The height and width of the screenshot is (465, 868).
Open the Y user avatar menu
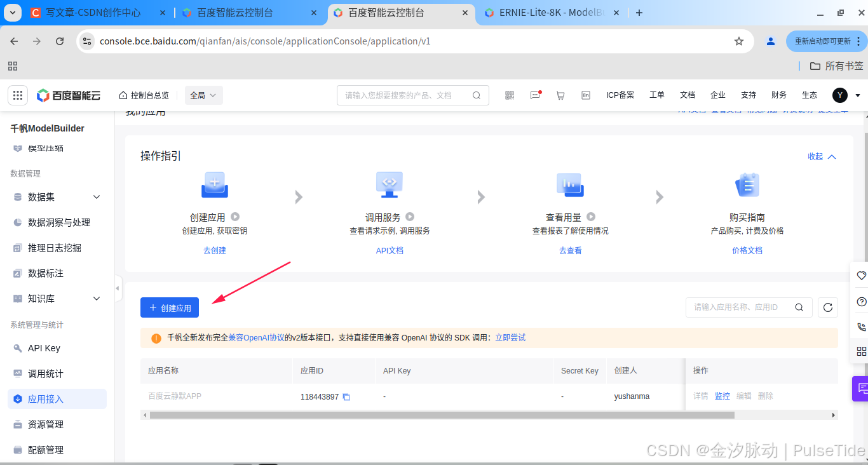coord(840,95)
